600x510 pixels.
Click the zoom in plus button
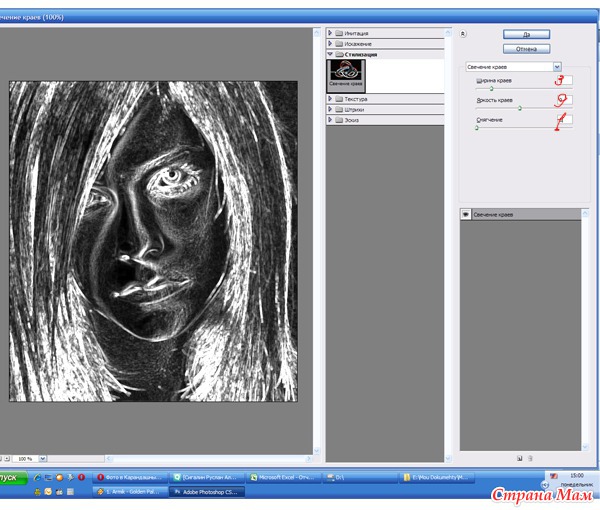pos(7,458)
